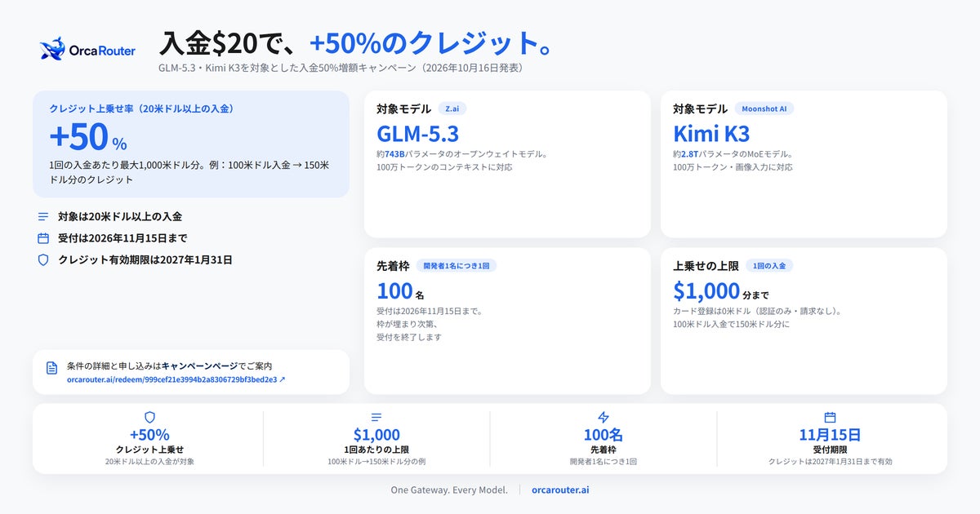Click the OrcaRouter orca logo icon
The image size is (980, 514).
point(52,49)
